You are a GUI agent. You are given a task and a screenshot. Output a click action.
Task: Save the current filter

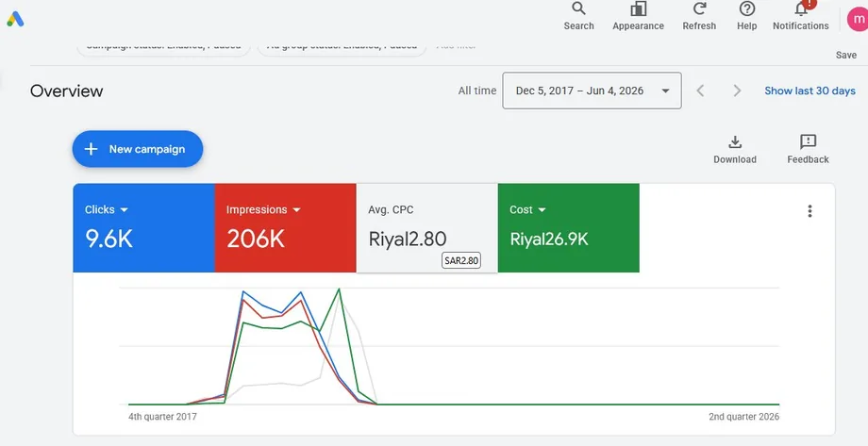846,55
